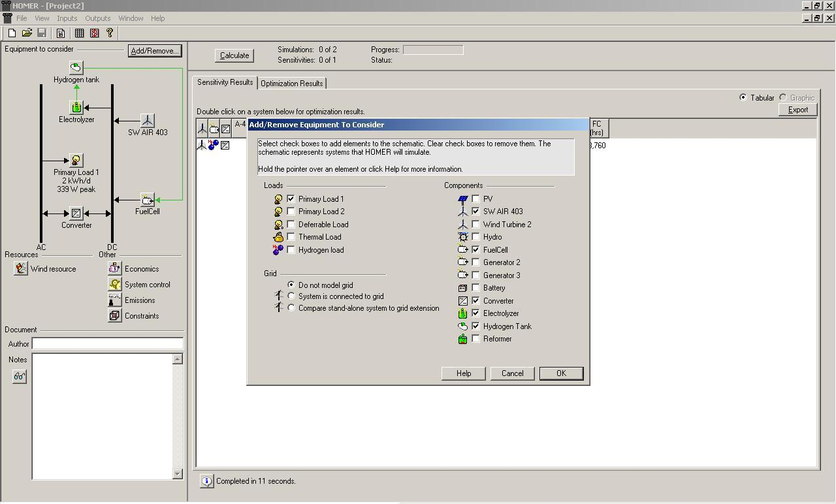
Task: Uncheck Primary Load 1 checkbox
Action: coord(291,199)
